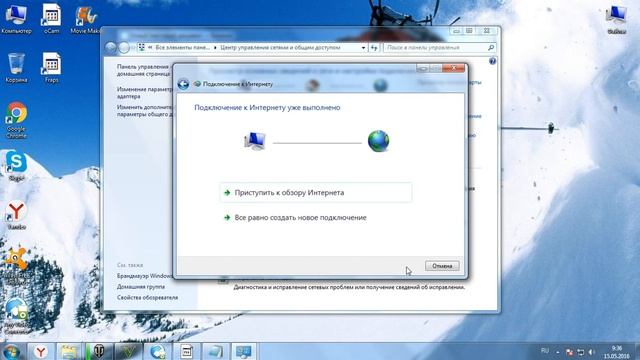Open the action center flag tray icon

coord(569,352)
